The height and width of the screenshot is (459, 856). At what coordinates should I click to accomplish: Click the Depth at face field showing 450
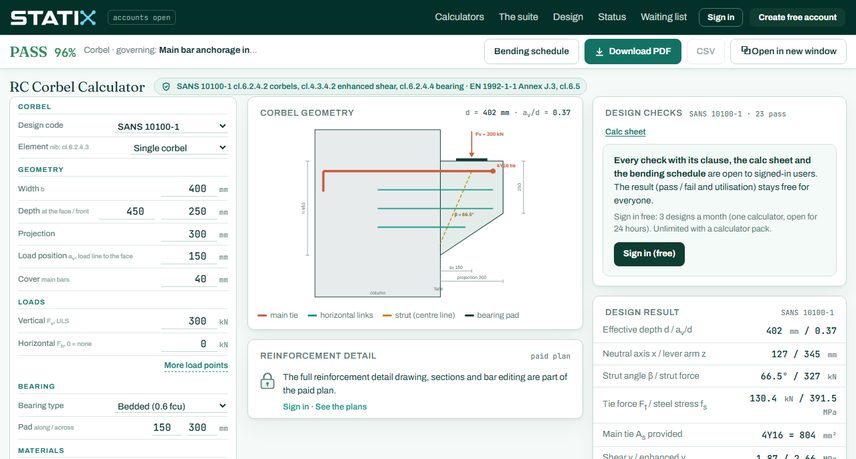pos(127,211)
